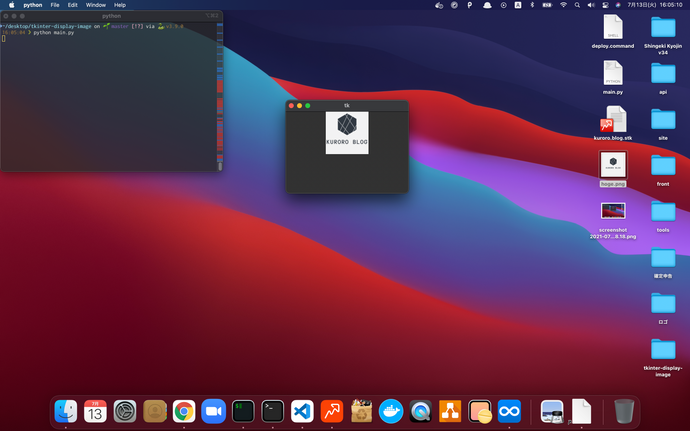The image size is (690, 431).
Task: Open the Bluetooth menu bar icon
Action: [x=532, y=5]
